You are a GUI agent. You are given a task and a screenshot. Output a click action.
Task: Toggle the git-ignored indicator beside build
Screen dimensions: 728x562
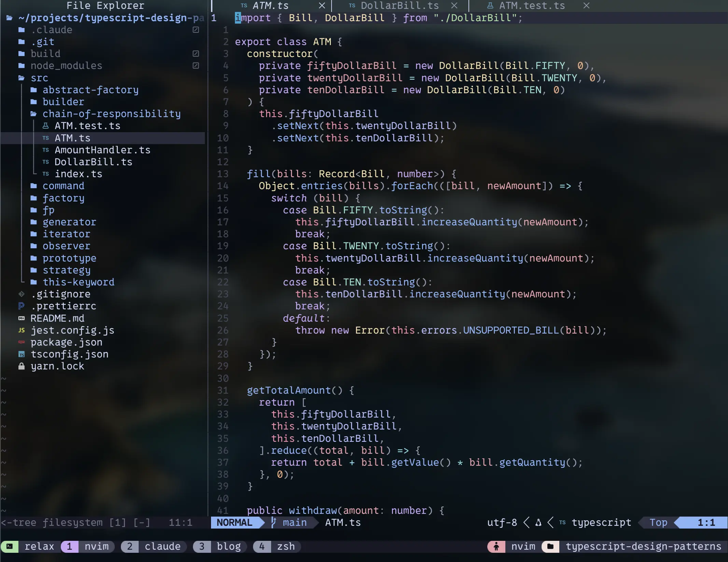pos(196,53)
